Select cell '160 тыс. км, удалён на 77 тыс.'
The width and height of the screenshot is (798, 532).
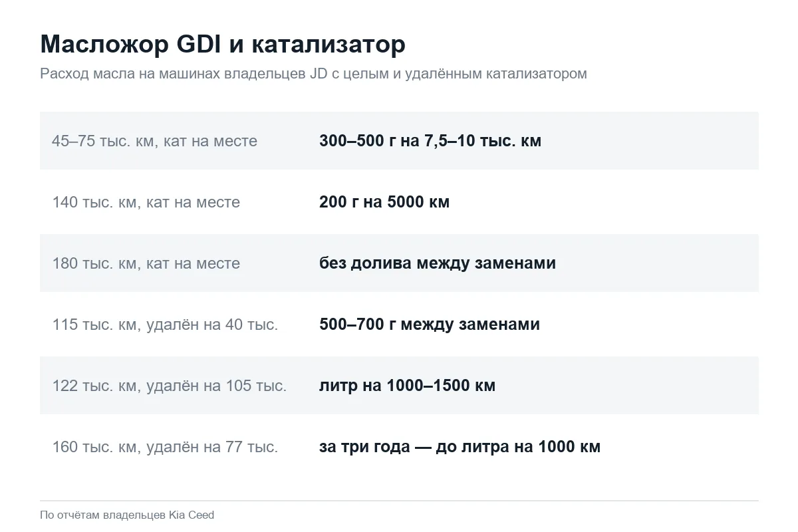[165, 447]
